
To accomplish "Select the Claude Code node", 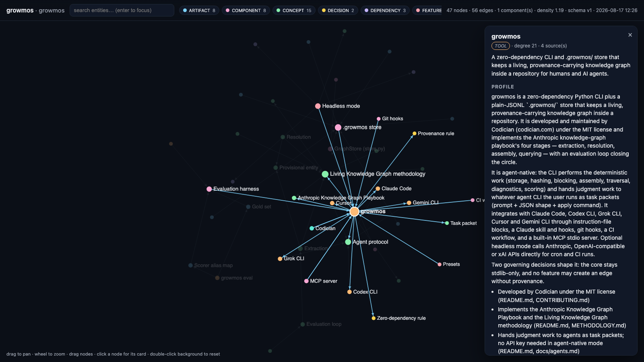I will coord(378,189).
